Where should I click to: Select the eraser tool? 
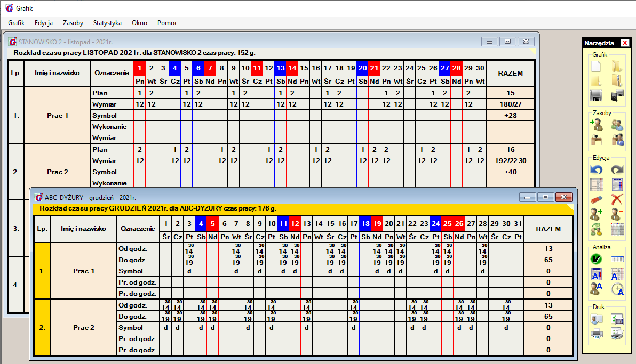point(596,199)
